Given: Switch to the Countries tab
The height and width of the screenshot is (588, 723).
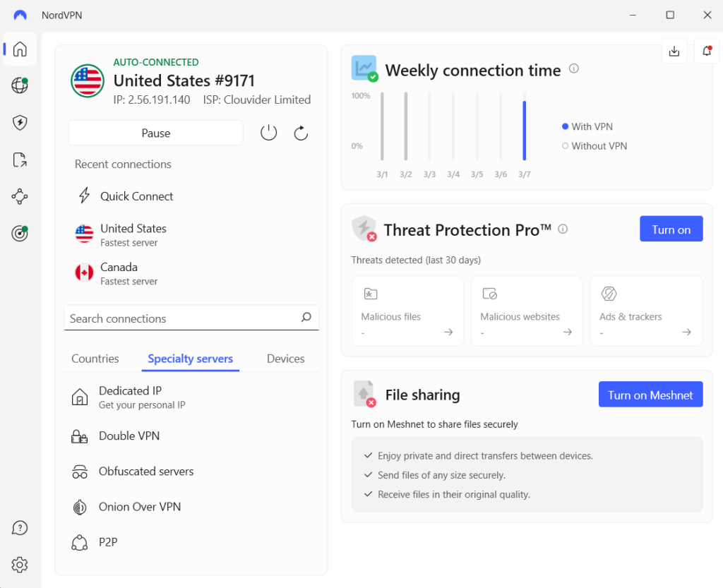Looking at the screenshot, I should click(x=95, y=359).
